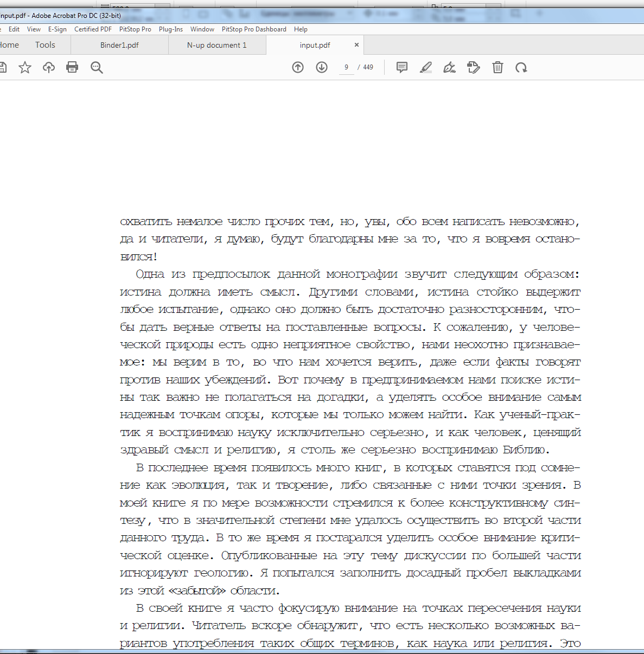Add a sticky note comment
Viewport: 644px width, 654px height.
pos(402,67)
